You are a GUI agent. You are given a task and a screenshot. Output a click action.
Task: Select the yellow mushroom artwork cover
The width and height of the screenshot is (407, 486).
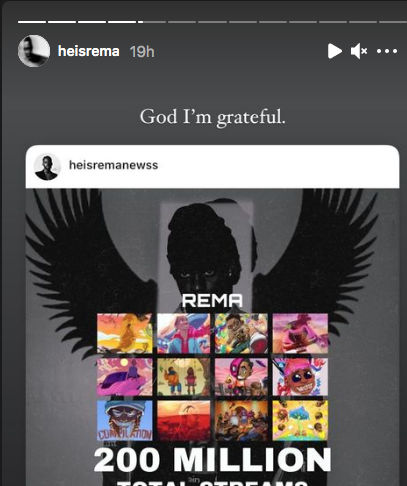click(x=300, y=420)
